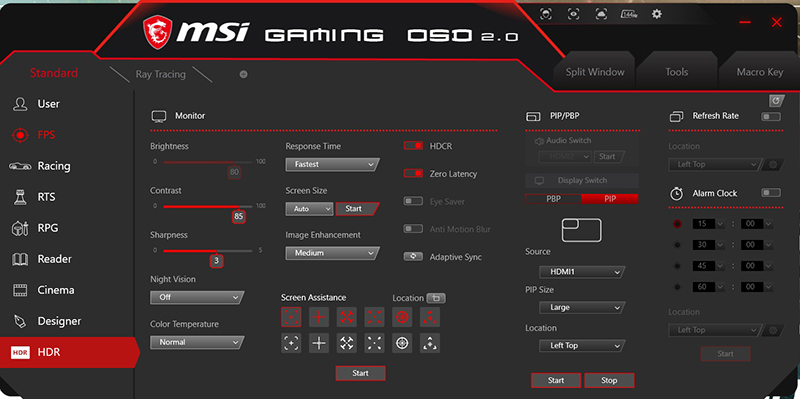Enable the Refresh Rate toggle

[x=771, y=116]
